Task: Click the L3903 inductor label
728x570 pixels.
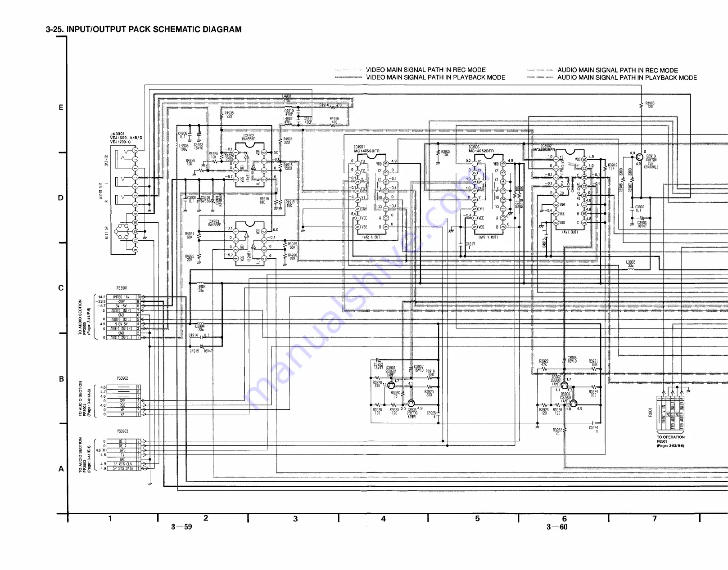Action: click(631, 264)
